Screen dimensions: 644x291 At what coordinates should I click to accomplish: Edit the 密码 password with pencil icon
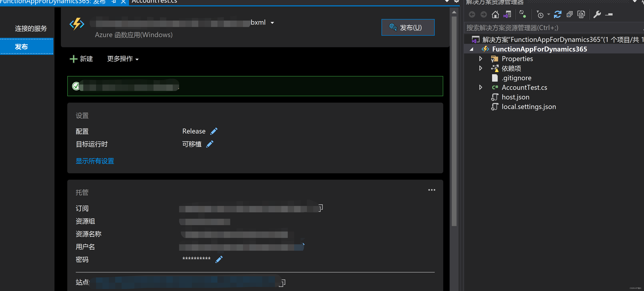pos(219,259)
